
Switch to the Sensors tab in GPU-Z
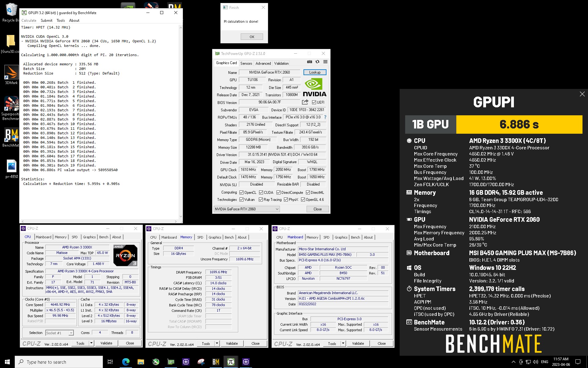pyautogui.click(x=246, y=63)
